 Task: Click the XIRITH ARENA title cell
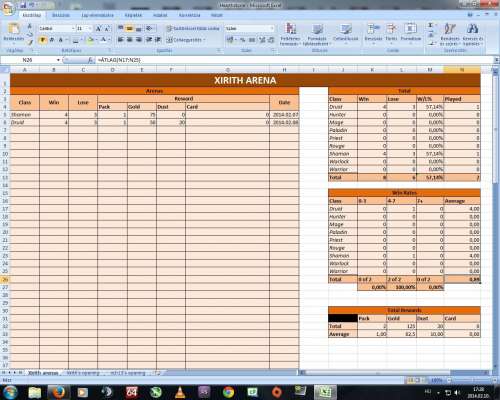pos(245,80)
